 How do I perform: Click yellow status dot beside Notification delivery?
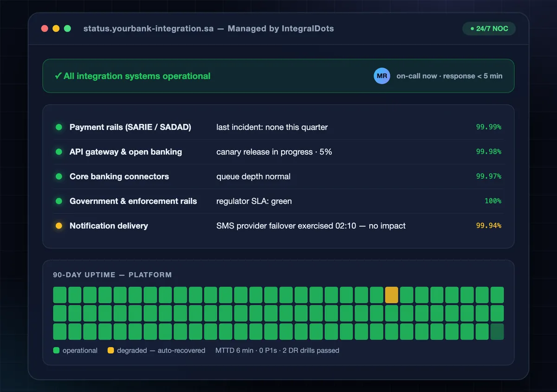coord(59,226)
